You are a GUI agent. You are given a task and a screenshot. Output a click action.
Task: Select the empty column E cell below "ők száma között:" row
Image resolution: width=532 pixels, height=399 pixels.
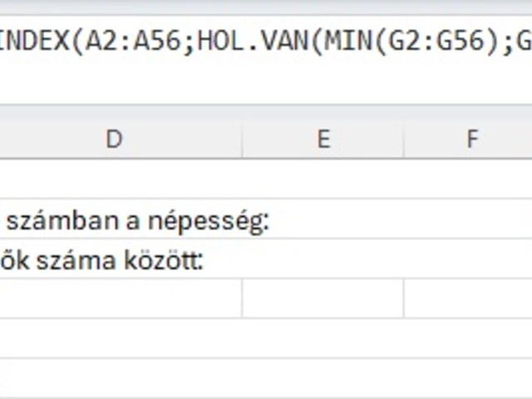(x=323, y=298)
